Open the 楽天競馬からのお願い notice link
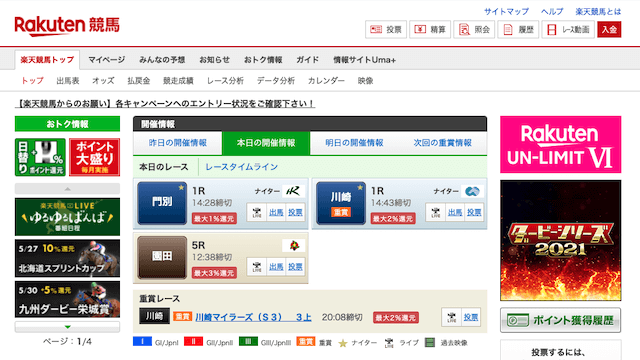The width and height of the screenshot is (640, 360). coord(165,104)
